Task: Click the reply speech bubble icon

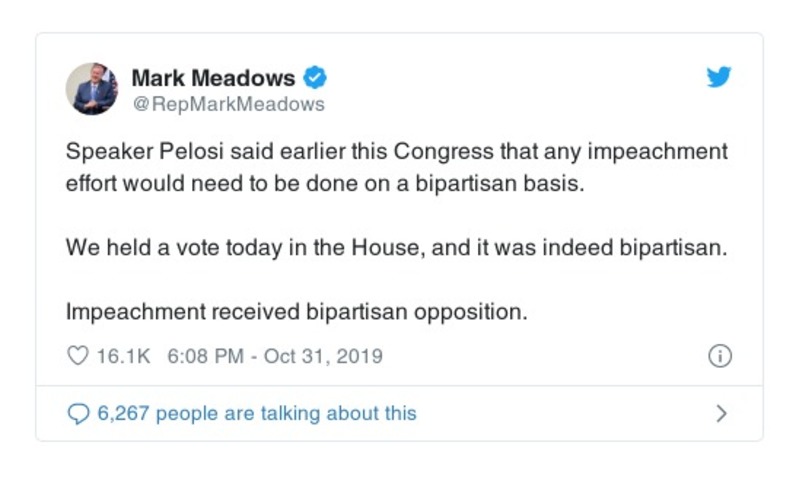Action: [77, 413]
